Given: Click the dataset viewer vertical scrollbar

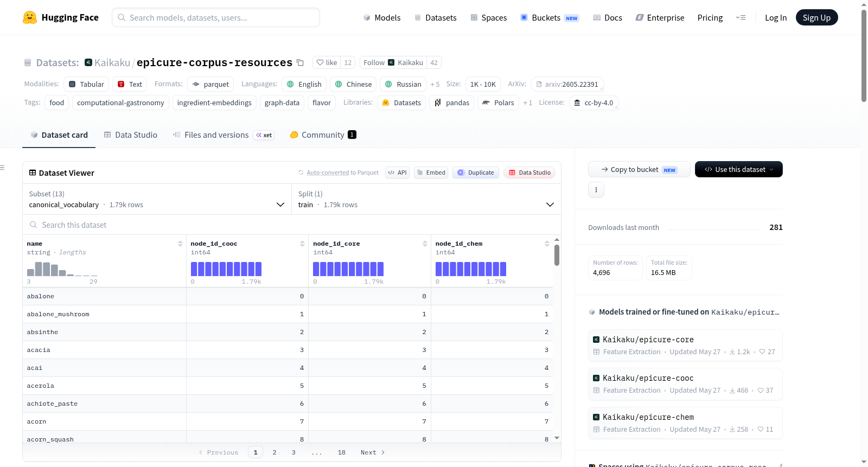Looking at the screenshot, I should pyautogui.click(x=557, y=255).
